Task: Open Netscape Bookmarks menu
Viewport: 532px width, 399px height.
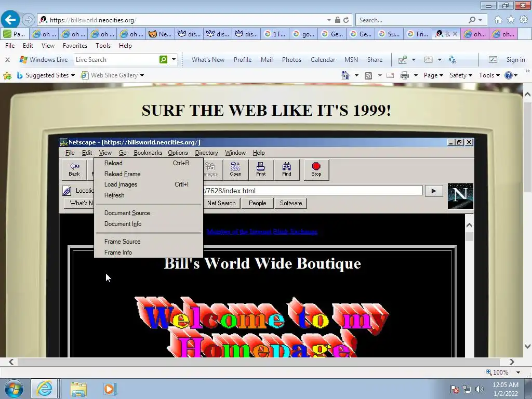Action: coord(148,153)
